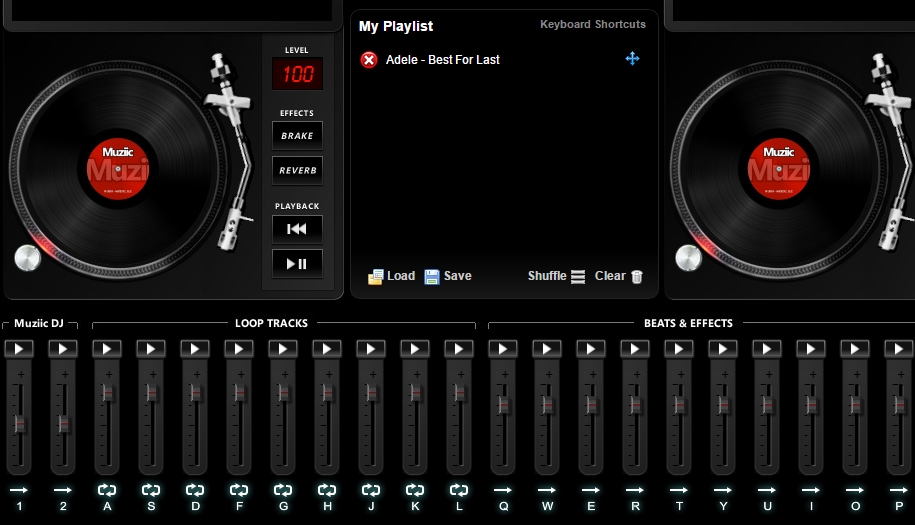The width and height of the screenshot is (915, 525).
Task: Save the playlist with the floppy icon
Action: pyautogui.click(x=432, y=277)
